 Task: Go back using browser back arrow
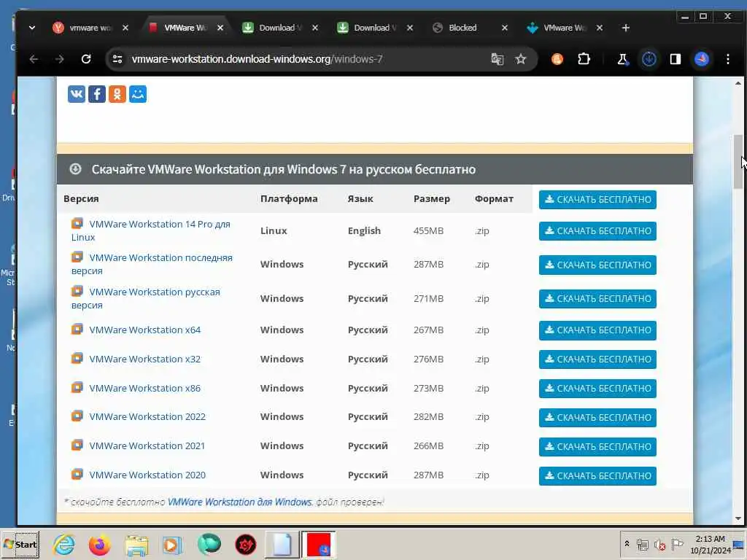tap(34, 59)
